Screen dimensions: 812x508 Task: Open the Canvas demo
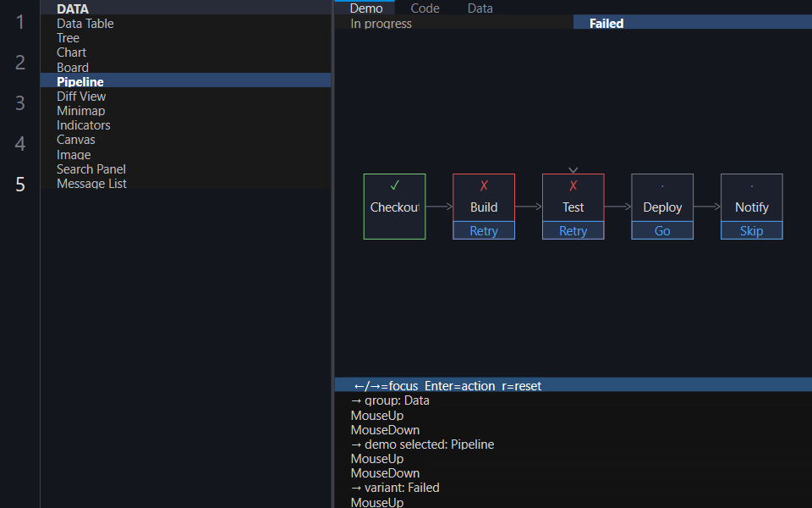pos(185,140)
